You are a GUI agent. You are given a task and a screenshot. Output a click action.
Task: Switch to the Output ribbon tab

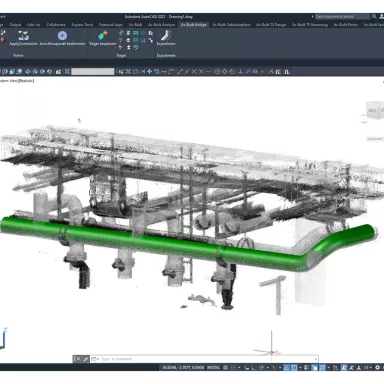pos(15,25)
